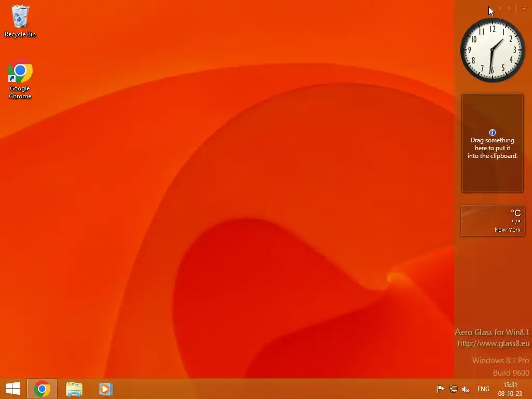
Task: Switch the ENG input language indicator
Action: [483, 389]
